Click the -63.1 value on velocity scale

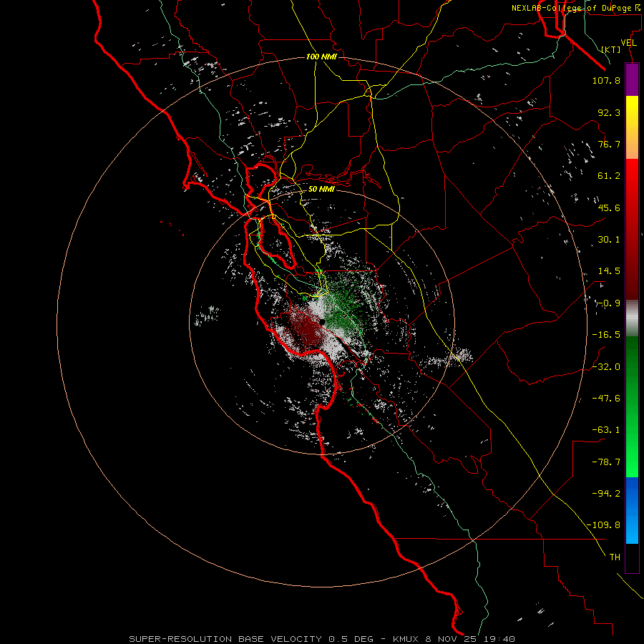coord(606,430)
